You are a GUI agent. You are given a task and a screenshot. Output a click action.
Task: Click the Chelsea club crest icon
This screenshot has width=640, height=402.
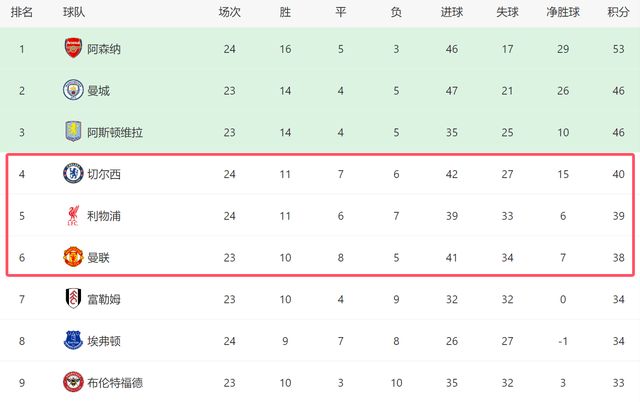tap(73, 174)
